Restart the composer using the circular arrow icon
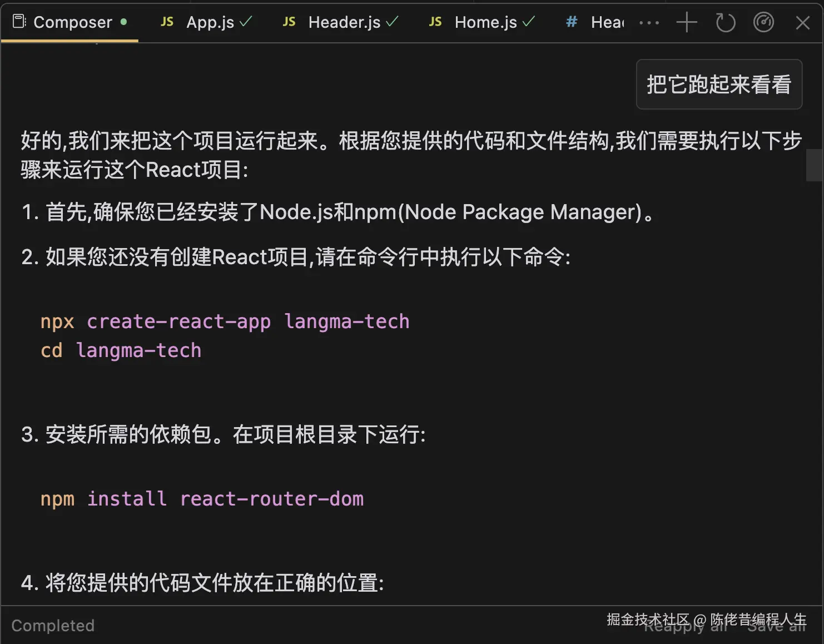Image resolution: width=824 pixels, height=644 pixels. [725, 22]
